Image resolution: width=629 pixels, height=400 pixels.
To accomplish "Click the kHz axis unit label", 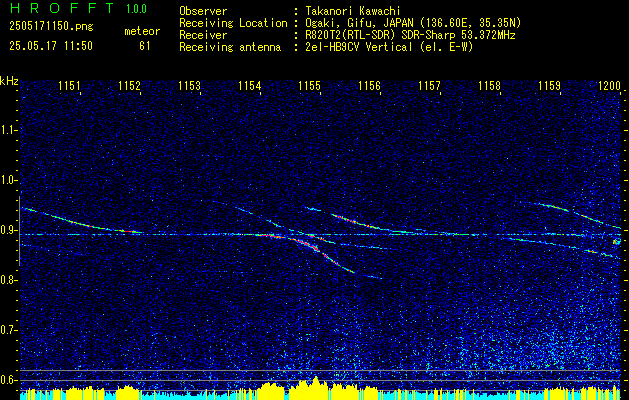I will click(9, 81).
